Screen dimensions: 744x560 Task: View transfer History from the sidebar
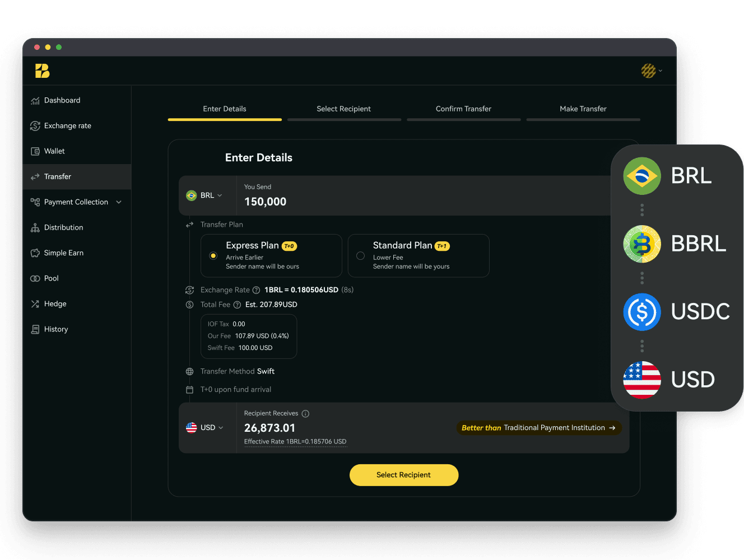[x=55, y=329]
